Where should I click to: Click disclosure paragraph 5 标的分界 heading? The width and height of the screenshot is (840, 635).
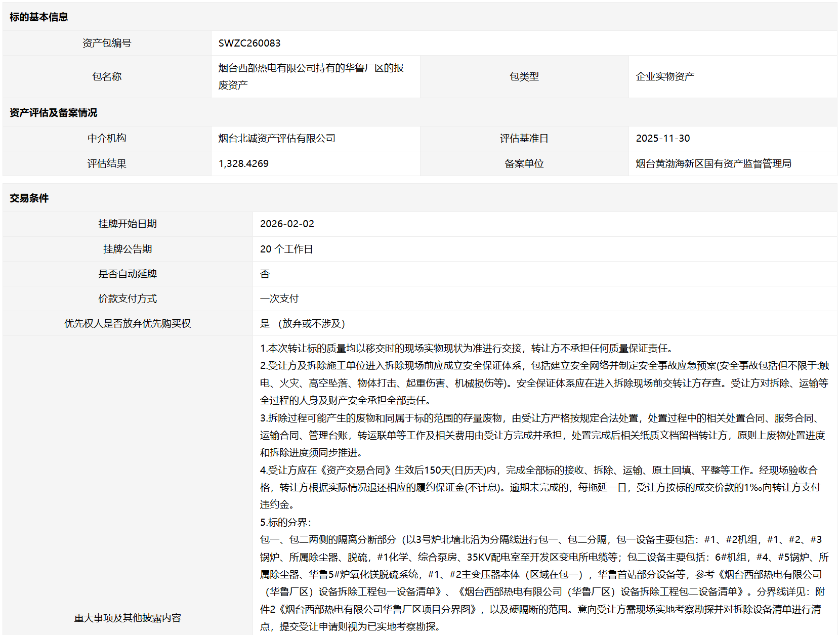286,523
